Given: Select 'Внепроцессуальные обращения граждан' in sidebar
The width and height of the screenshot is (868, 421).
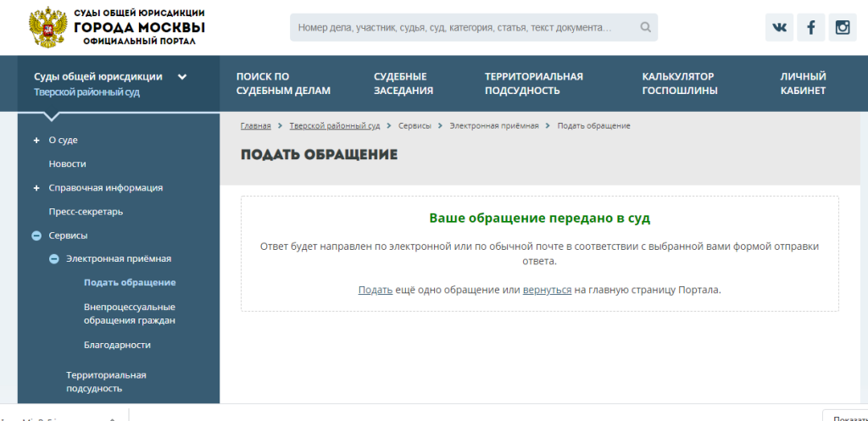Looking at the screenshot, I should click(130, 313).
